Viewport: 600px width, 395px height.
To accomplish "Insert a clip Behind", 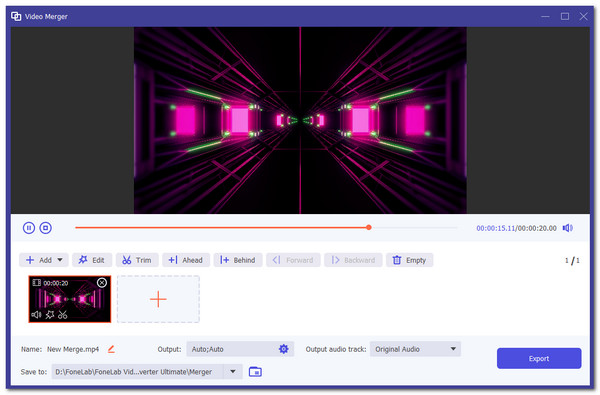I will click(x=238, y=260).
